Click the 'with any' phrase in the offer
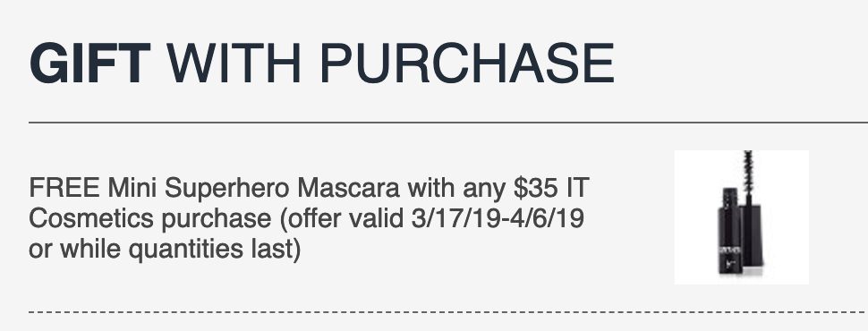The image size is (868, 331). [456, 190]
